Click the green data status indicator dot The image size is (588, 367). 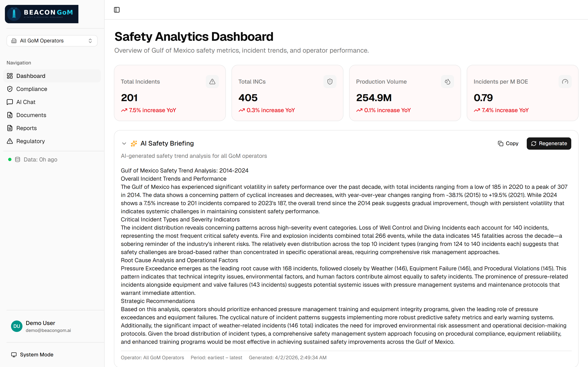coord(10,159)
